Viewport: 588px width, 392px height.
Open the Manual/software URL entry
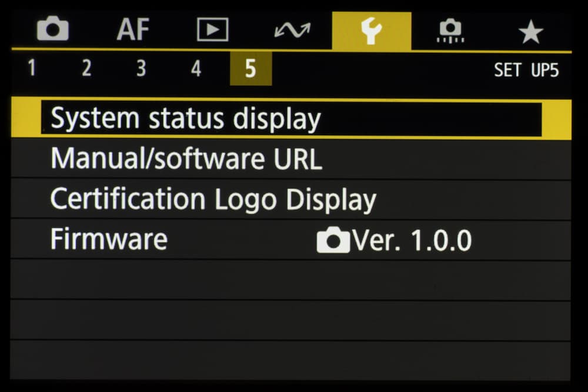291,159
